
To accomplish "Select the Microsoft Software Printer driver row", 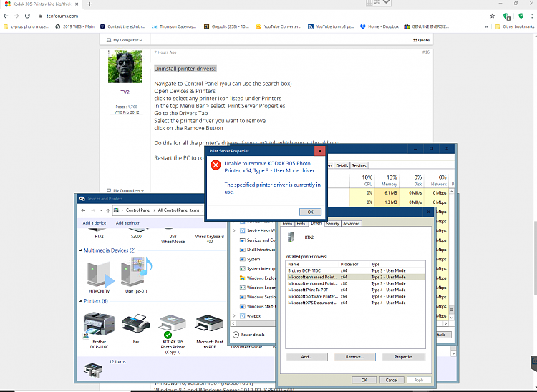I will (355, 296).
